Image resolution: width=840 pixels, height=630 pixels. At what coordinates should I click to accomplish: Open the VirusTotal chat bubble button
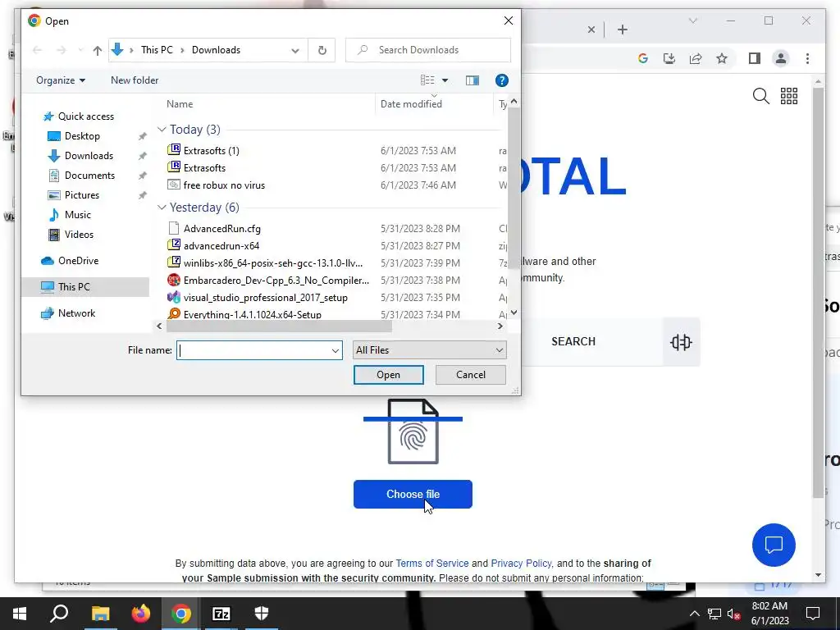(x=774, y=545)
